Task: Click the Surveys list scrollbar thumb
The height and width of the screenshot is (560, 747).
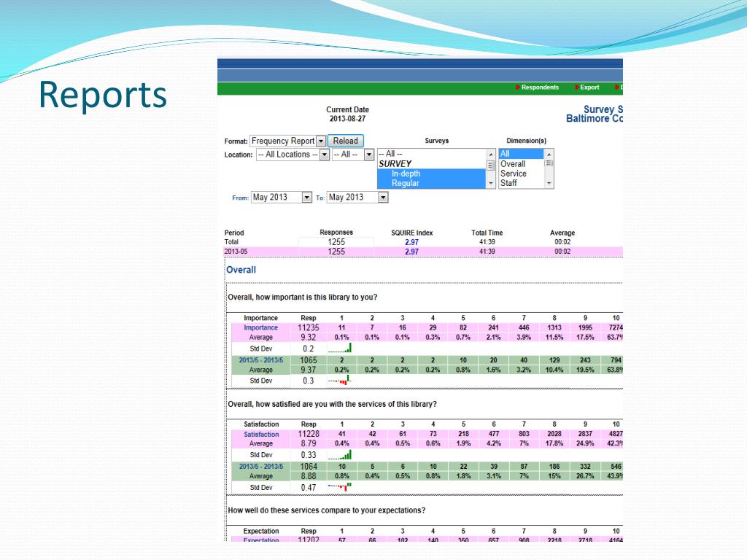Action: pyautogui.click(x=491, y=166)
